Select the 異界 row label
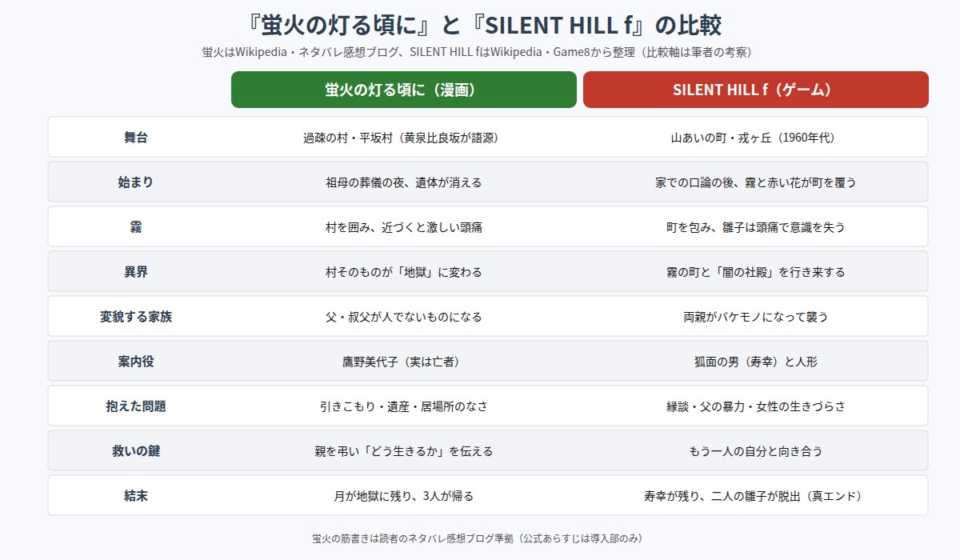 pos(136,272)
